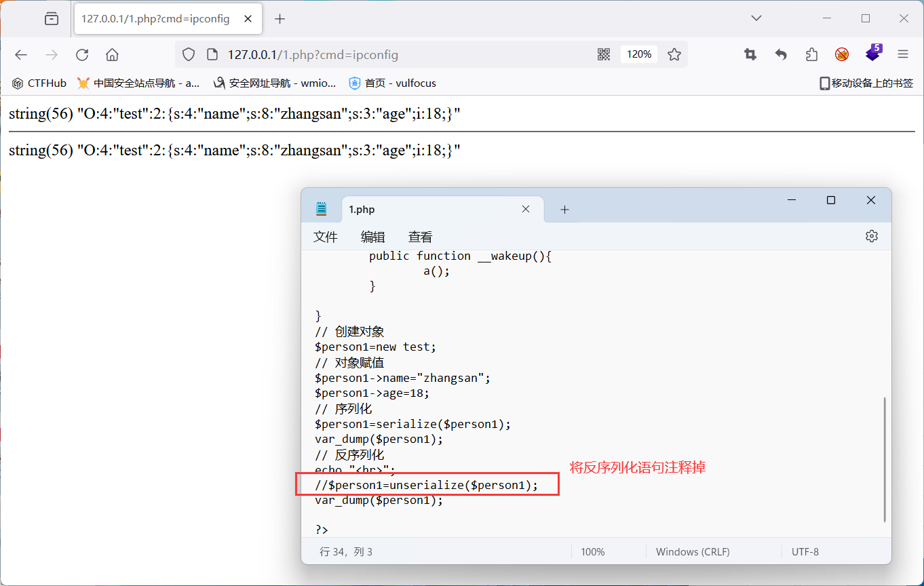Click the public function __wakeup() line
Image resolution: width=924 pixels, height=586 pixels.
461,256
